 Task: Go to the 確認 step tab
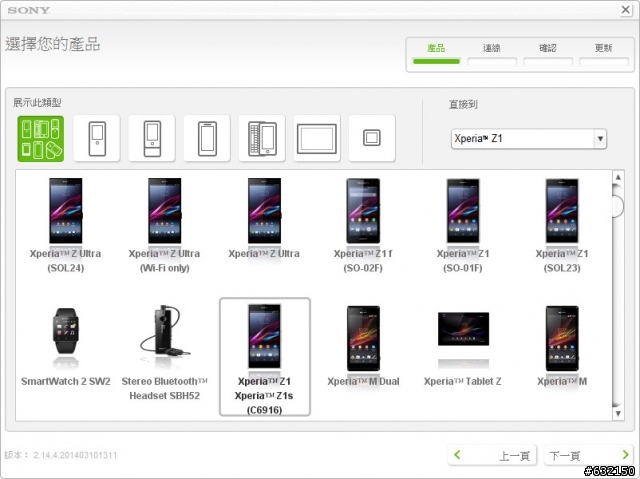tap(548, 54)
